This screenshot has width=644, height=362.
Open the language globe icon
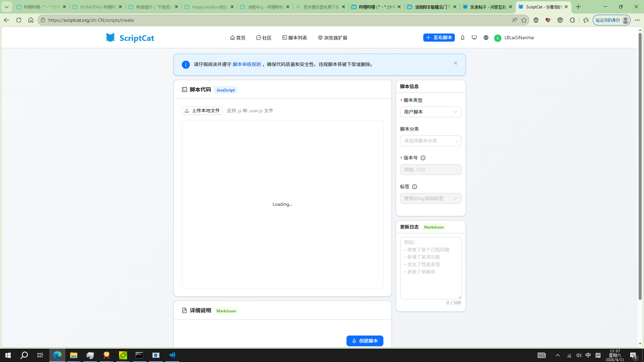486,38
